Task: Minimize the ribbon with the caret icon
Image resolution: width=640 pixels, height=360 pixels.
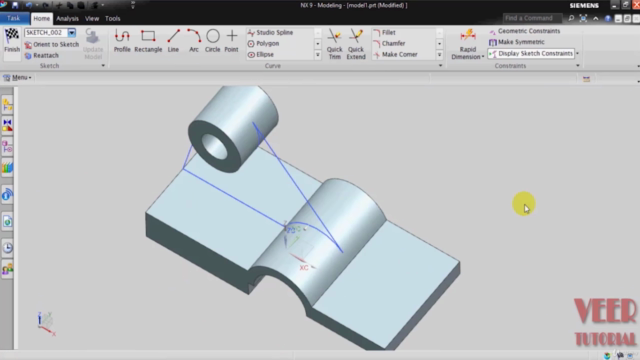Action: pyautogui.click(x=596, y=18)
